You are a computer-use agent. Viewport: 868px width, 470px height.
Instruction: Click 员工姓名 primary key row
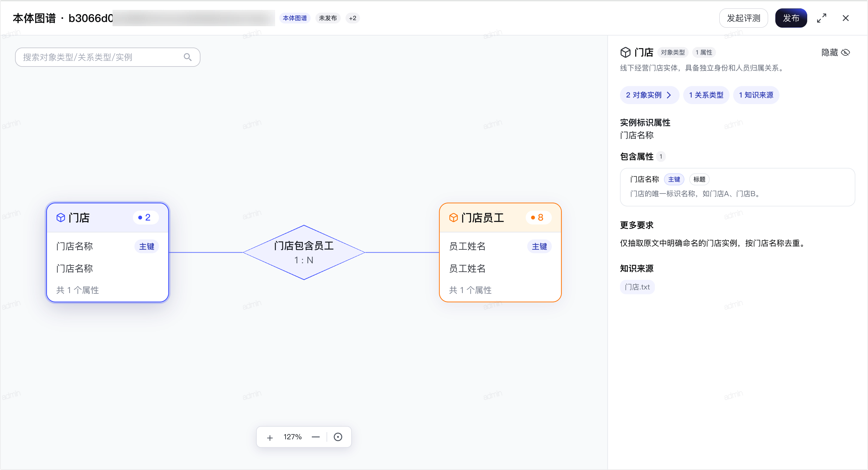click(x=500, y=246)
